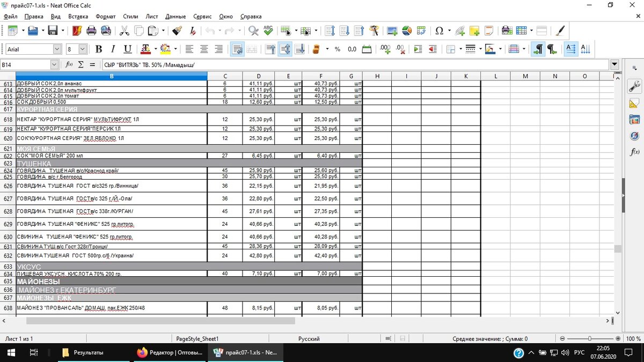Click the Sort icon
This screenshot has width=644, height=362.
pyautogui.click(x=330, y=31)
